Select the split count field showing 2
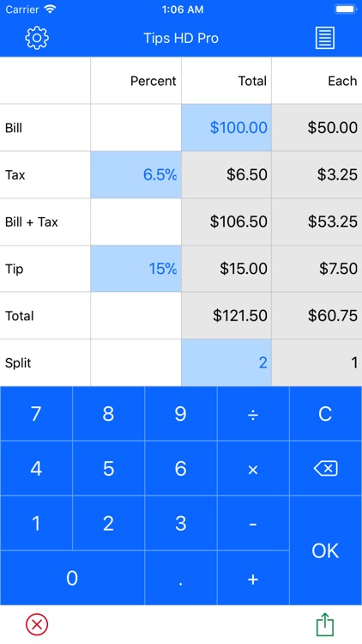The image size is (362, 644). pos(226,363)
